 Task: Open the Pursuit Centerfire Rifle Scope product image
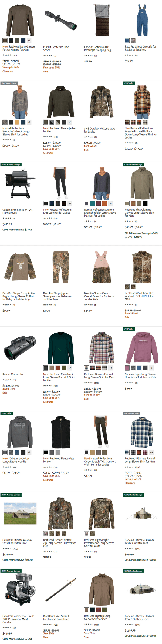[60, 20]
